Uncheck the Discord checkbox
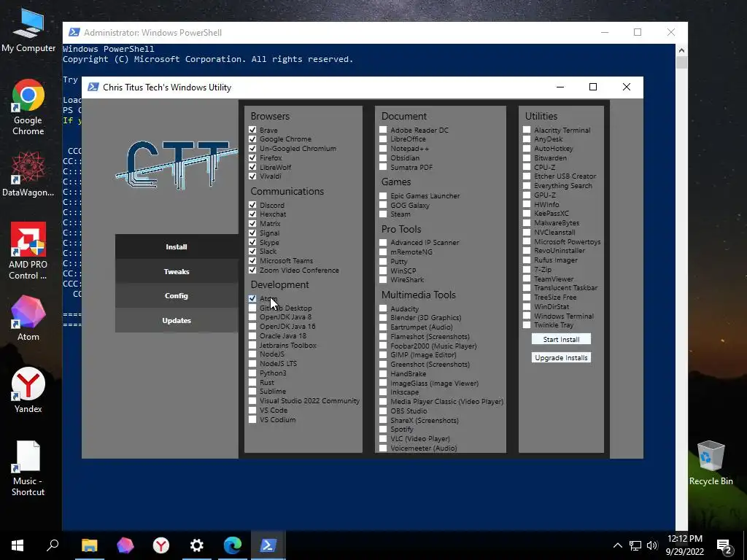 point(252,205)
